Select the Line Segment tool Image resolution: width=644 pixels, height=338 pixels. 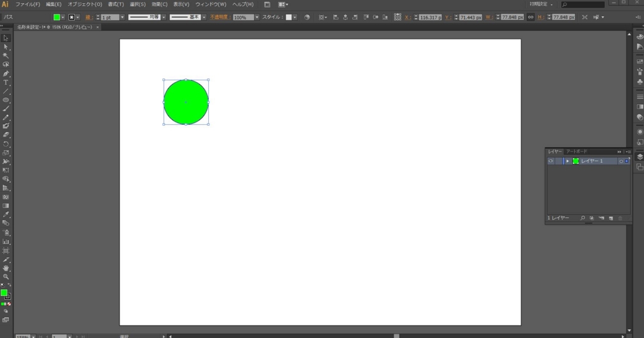pyautogui.click(x=6, y=91)
